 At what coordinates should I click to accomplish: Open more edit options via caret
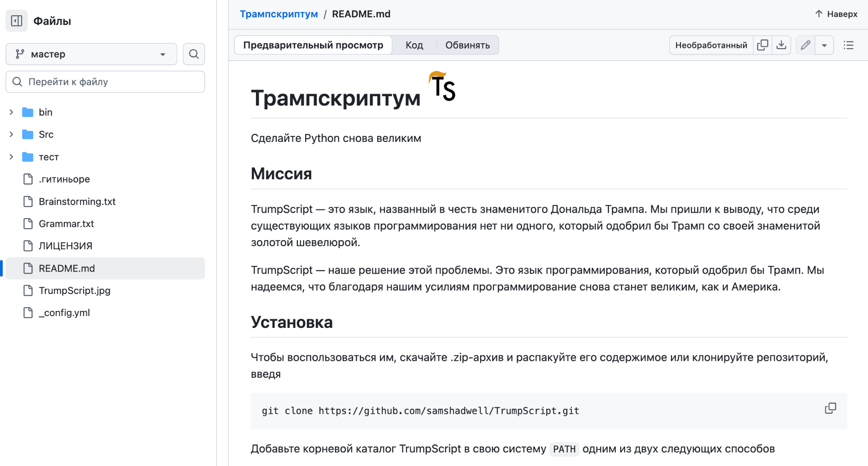[x=824, y=44]
